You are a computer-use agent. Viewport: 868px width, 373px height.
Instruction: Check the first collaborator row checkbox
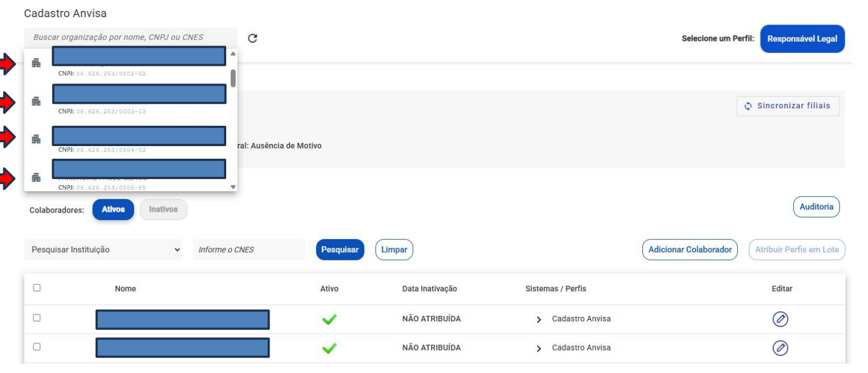37,318
